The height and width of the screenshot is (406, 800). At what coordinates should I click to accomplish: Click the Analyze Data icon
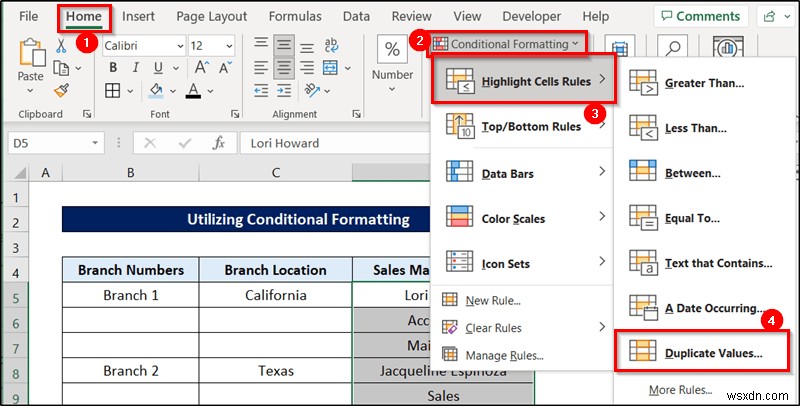pyautogui.click(x=727, y=49)
